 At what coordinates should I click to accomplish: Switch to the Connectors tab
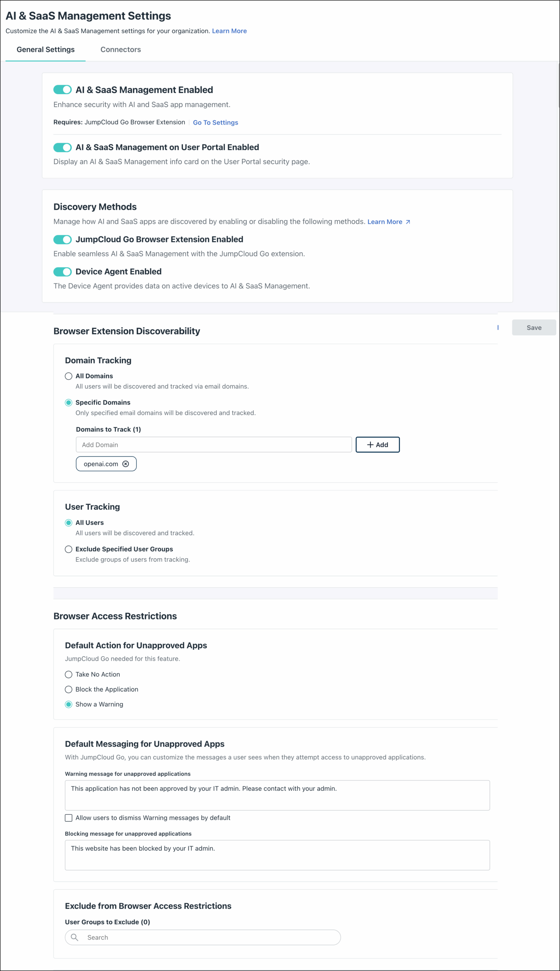click(121, 49)
